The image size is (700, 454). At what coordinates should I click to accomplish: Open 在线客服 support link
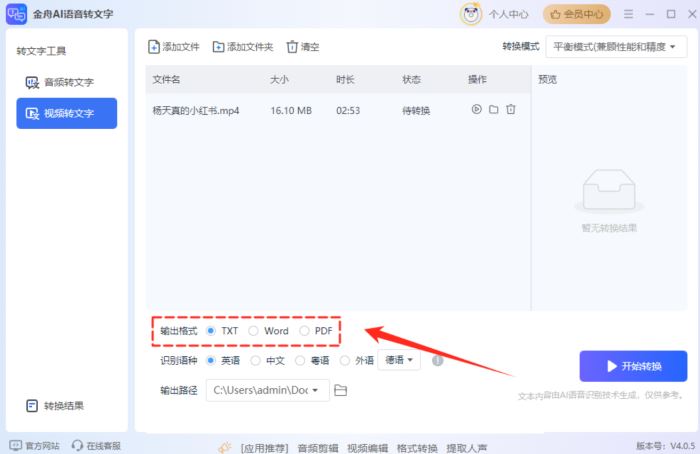point(96,446)
